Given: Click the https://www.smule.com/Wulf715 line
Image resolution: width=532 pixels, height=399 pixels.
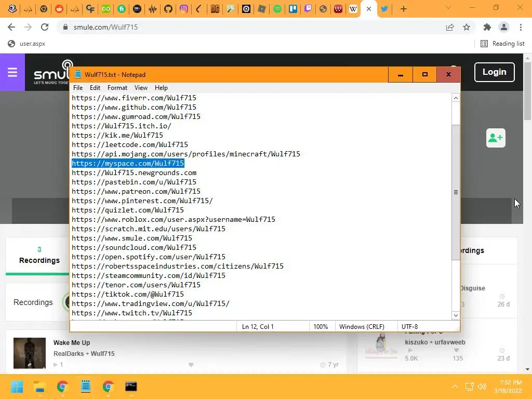Looking at the screenshot, I should (x=131, y=238).
